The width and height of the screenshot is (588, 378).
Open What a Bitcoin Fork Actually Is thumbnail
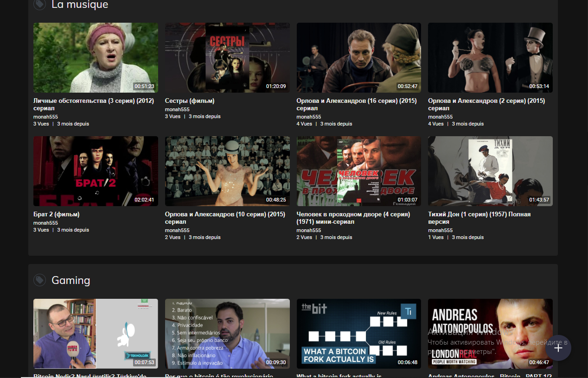359,334
